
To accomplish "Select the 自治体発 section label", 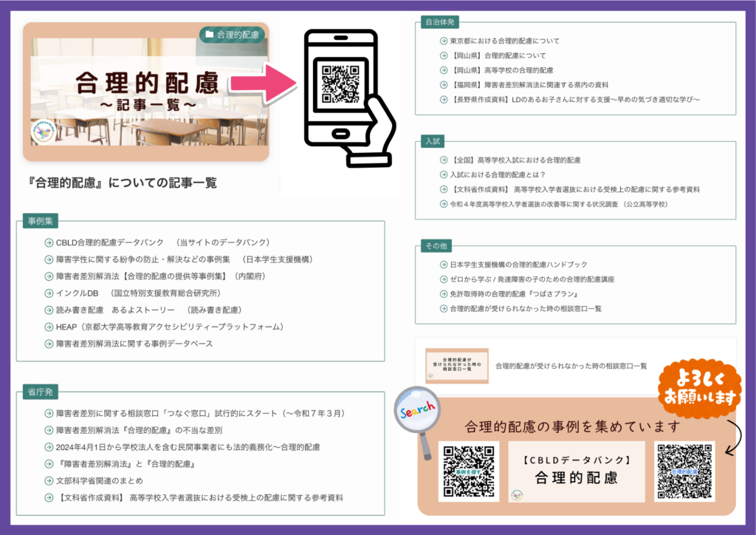I will click(x=439, y=22).
